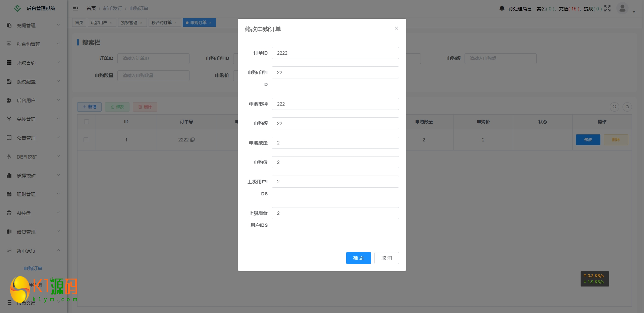Collapse the sidebar with the hamburger icon
The height and width of the screenshot is (313, 644).
[75, 8]
